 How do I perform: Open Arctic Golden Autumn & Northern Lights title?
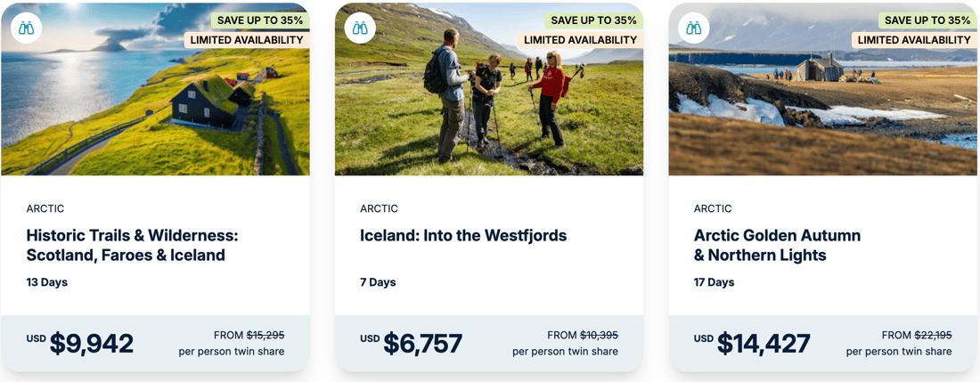777,246
